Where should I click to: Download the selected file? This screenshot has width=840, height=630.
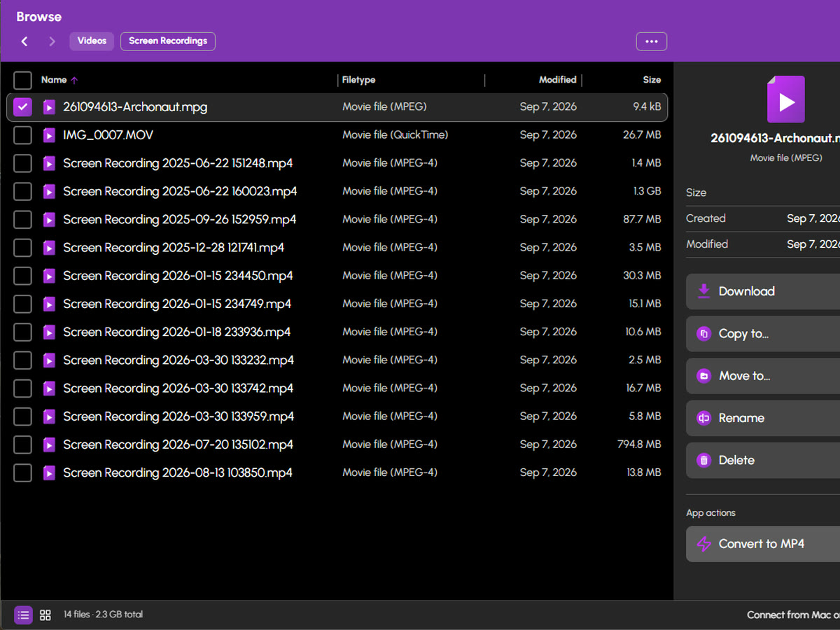click(763, 292)
